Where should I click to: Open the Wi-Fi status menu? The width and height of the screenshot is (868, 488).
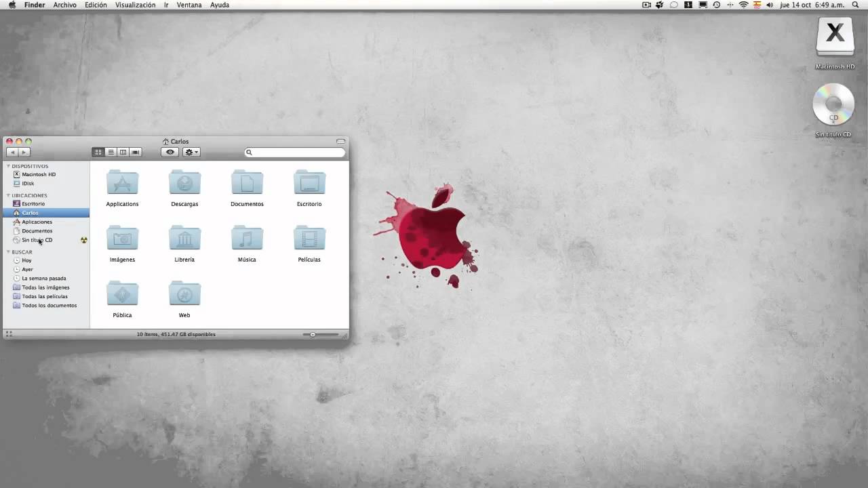click(743, 5)
